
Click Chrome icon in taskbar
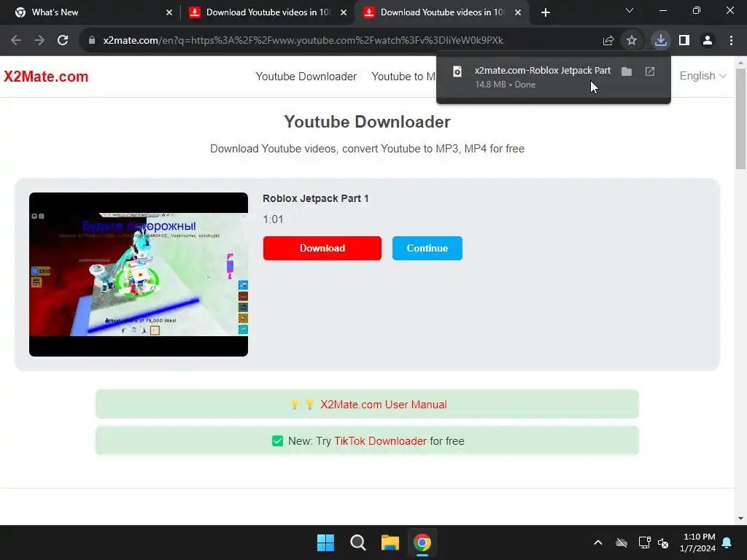tap(422, 542)
